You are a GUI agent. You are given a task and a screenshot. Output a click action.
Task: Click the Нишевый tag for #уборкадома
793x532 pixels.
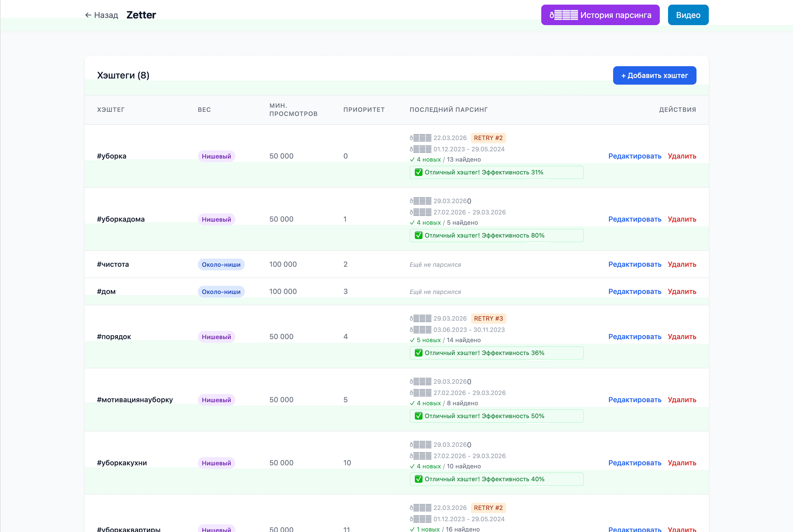(x=216, y=219)
